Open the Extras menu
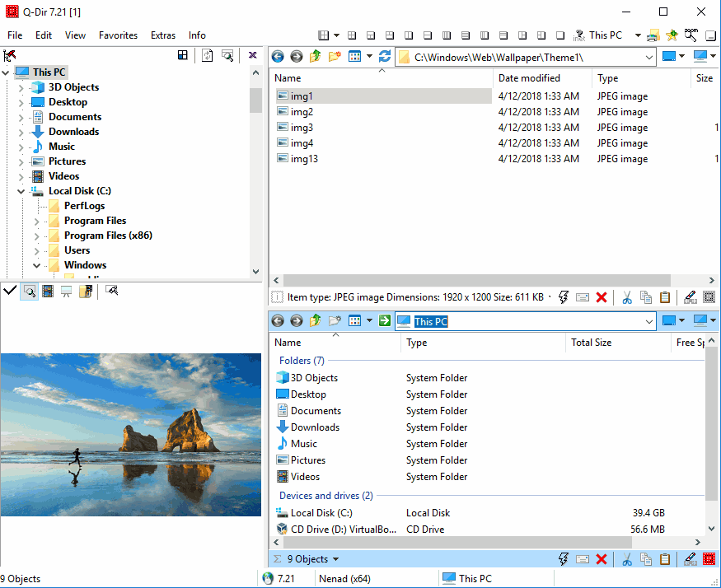The height and width of the screenshot is (588, 721). pos(163,35)
